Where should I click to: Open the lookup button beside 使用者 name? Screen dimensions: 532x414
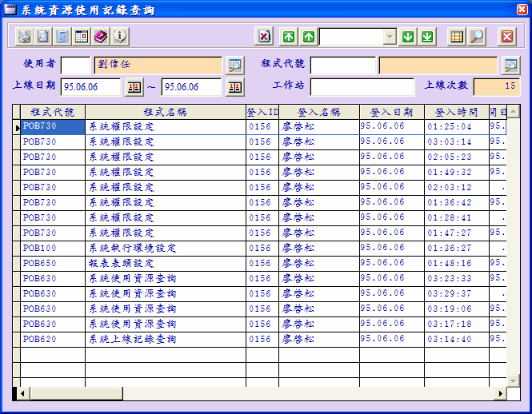[234, 65]
